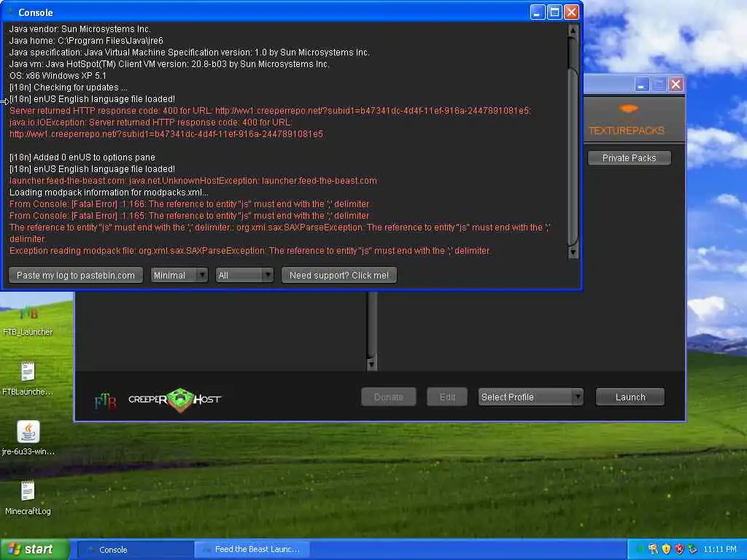Click the CreeperHost logo in launcher

click(x=175, y=400)
